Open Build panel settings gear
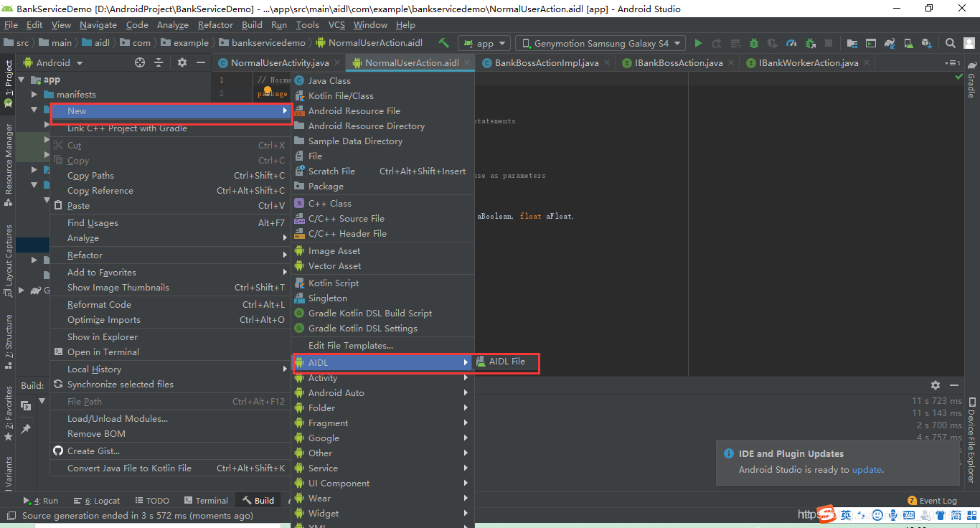The width and height of the screenshot is (980, 528). pos(935,385)
